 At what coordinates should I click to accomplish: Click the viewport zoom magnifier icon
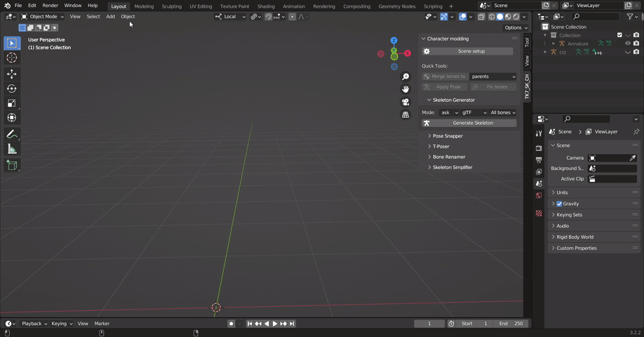(x=405, y=77)
